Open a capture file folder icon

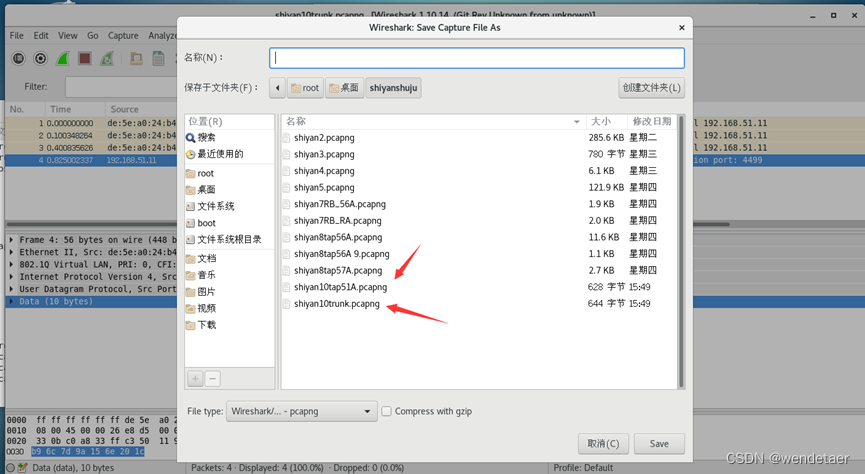pyautogui.click(x=136, y=58)
